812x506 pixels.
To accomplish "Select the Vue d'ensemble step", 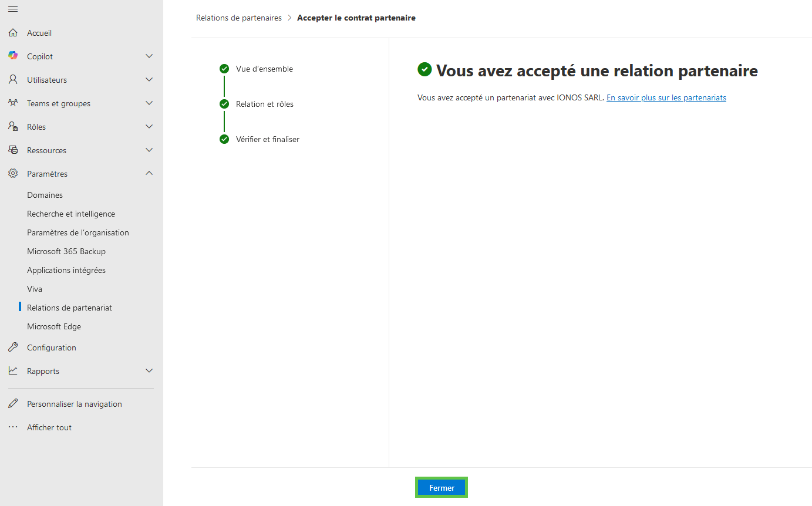I will [264, 69].
